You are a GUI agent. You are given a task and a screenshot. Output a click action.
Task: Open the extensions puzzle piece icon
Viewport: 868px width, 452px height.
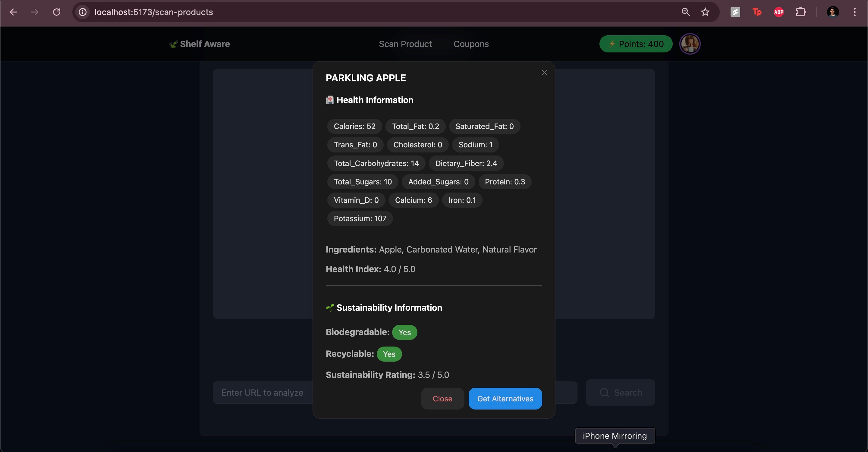[800, 12]
